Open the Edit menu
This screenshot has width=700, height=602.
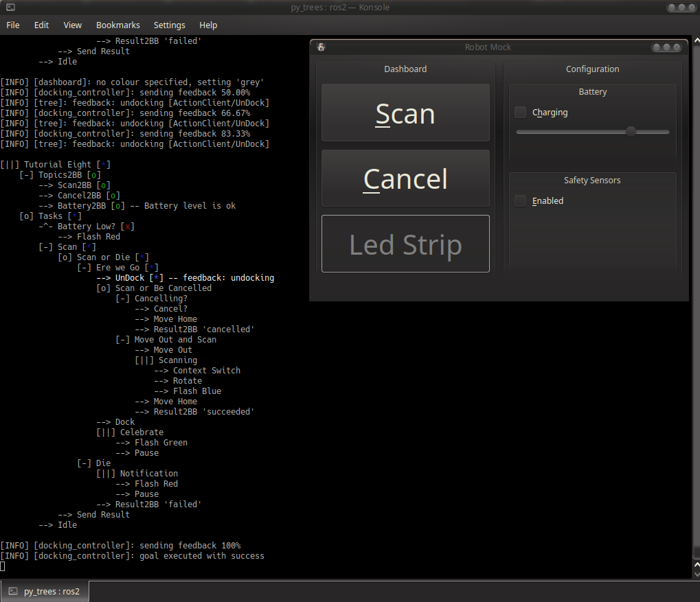[x=41, y=25]
